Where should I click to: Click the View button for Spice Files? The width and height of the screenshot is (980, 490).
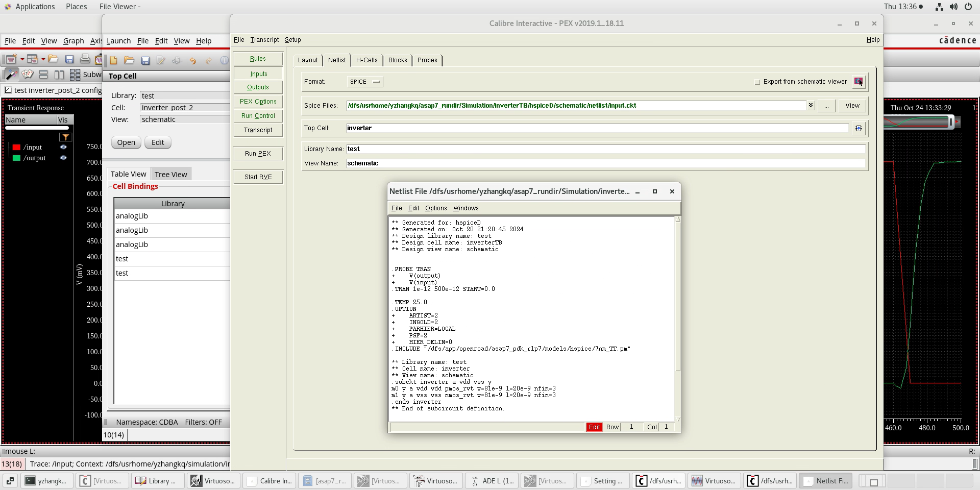tap(852, 105)
